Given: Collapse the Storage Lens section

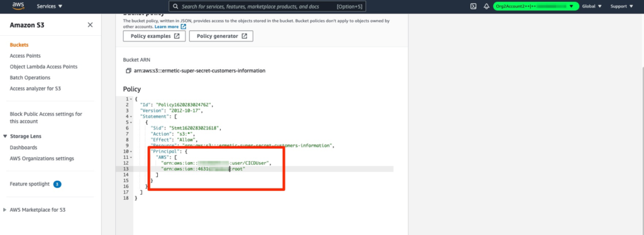Looking at the screenshot, I should coord(5,136).
